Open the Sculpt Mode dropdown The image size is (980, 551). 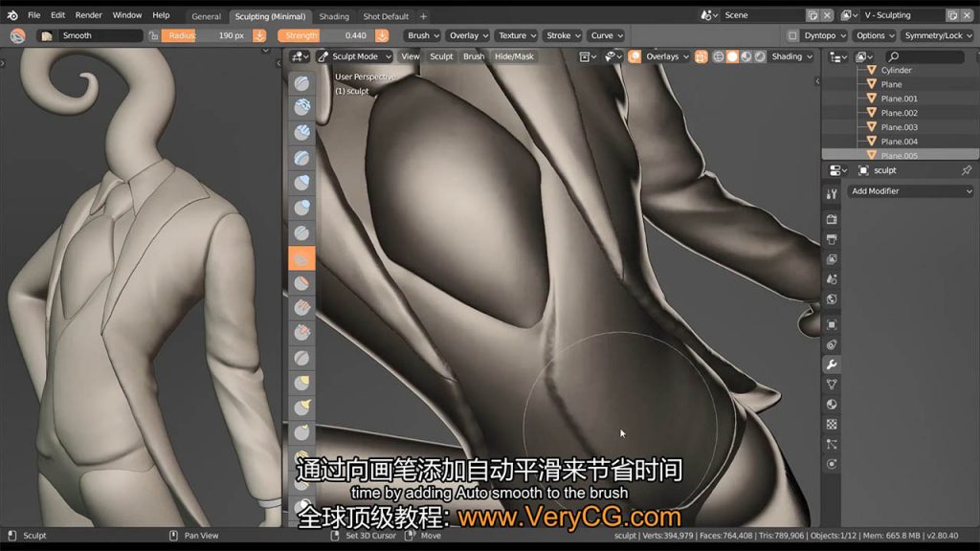[x=354, y=56]
